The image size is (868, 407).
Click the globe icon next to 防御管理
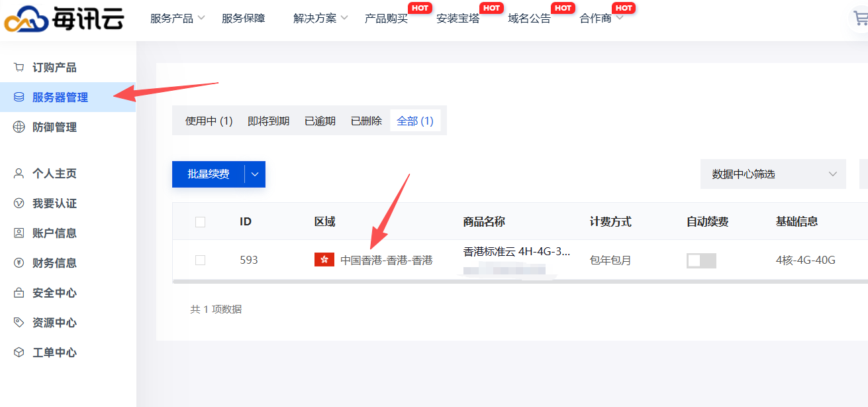(19, 127)
